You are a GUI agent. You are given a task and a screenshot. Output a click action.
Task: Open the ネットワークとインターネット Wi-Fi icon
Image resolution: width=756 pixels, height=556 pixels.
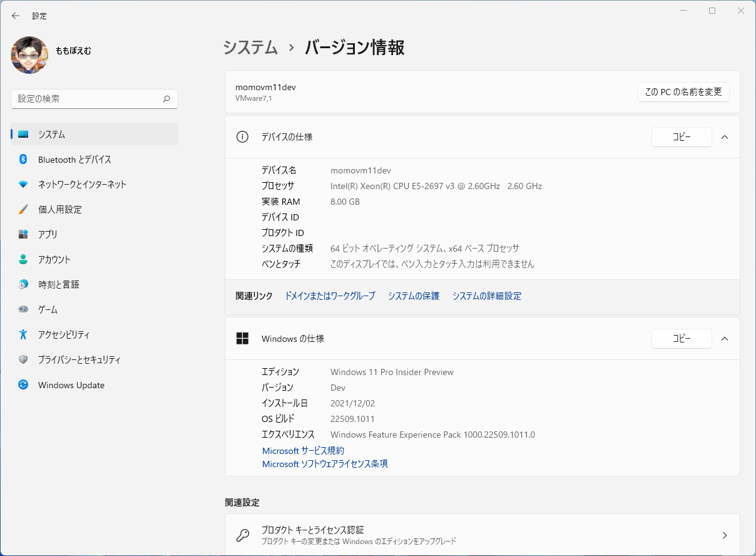(23, 185)
